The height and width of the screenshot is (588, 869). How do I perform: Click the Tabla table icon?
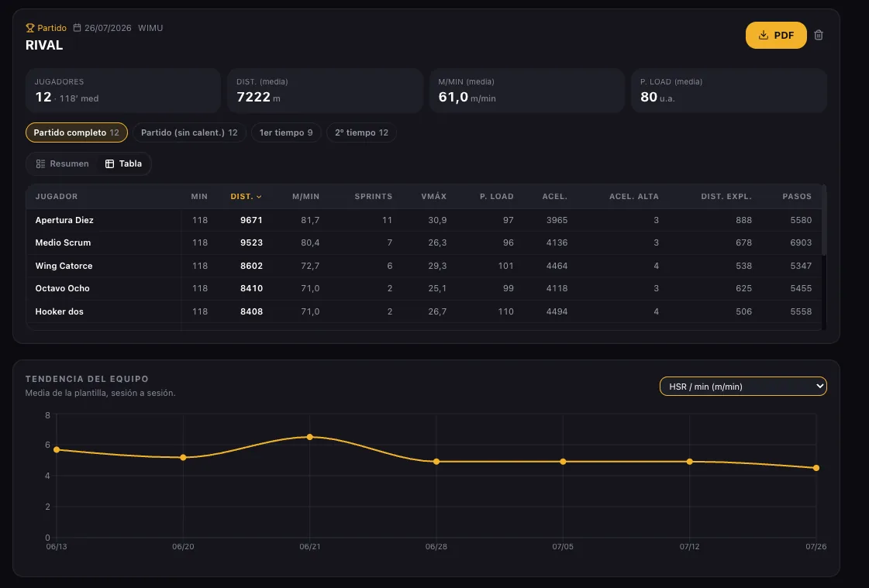[110, 164]
